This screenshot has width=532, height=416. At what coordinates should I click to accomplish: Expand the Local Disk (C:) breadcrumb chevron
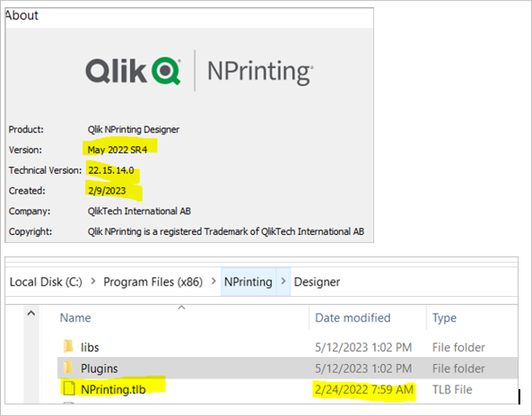(93, 281)
